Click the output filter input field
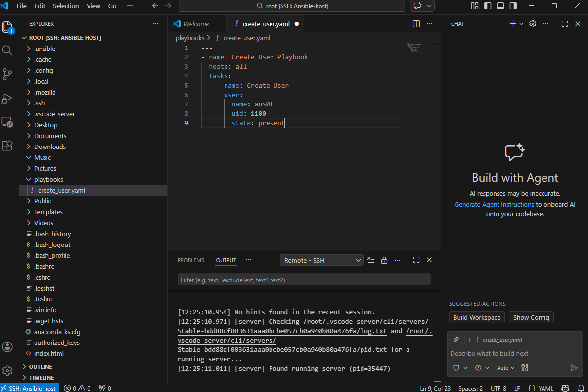The width and height of the screenshot is (588, 392). pyautogui.click(x=304, y=280)
